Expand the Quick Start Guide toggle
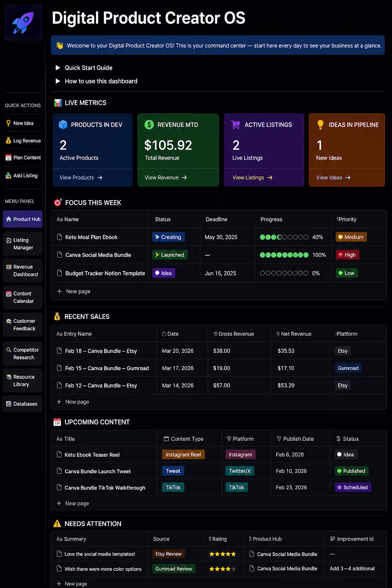392x588 pixels. coord(58,68)
